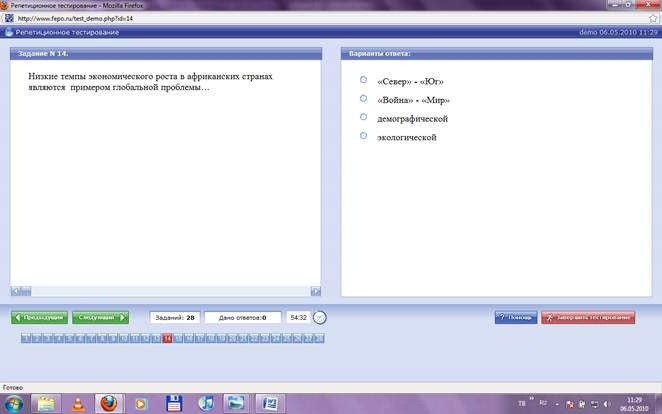Open the blue floppy disk taskbar icon
The image size is (662, 414).
[x=174, y=404]
